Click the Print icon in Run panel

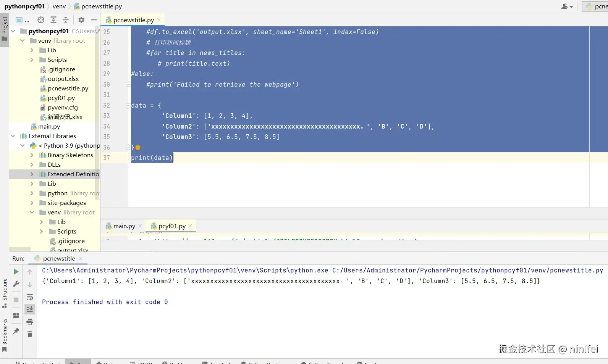click(x=30, y=322)
